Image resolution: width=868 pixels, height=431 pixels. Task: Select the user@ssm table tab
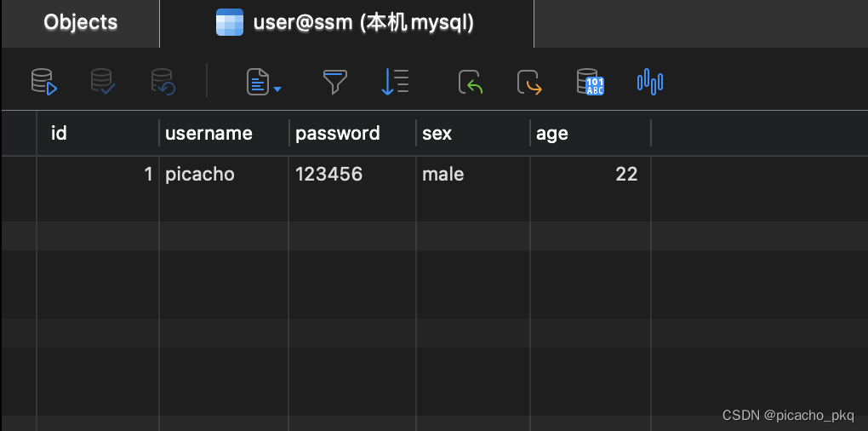346,23
